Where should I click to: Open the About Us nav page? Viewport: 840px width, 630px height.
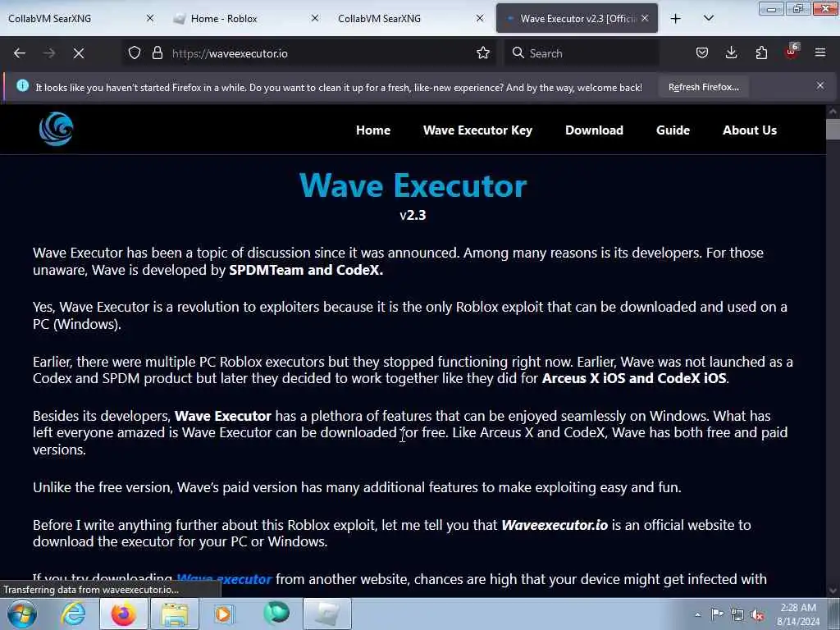pos(750,130)
